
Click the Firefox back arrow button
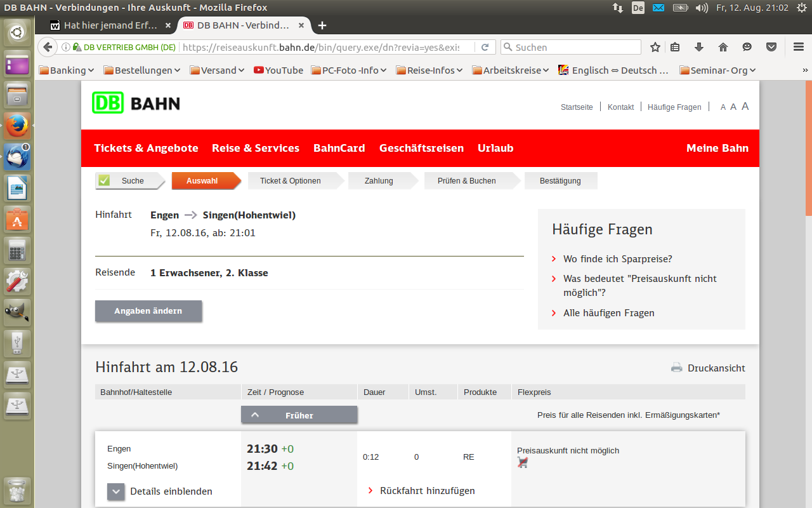tap(47, 47)
